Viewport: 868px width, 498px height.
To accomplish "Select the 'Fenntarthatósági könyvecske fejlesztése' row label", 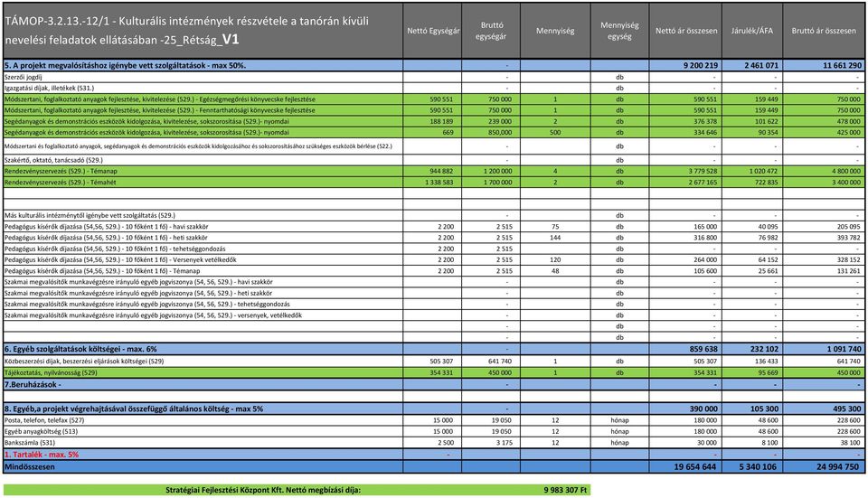I will pos(159,110).
